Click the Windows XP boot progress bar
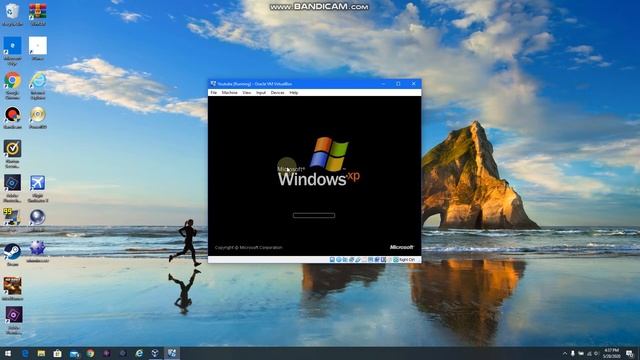 314,215
